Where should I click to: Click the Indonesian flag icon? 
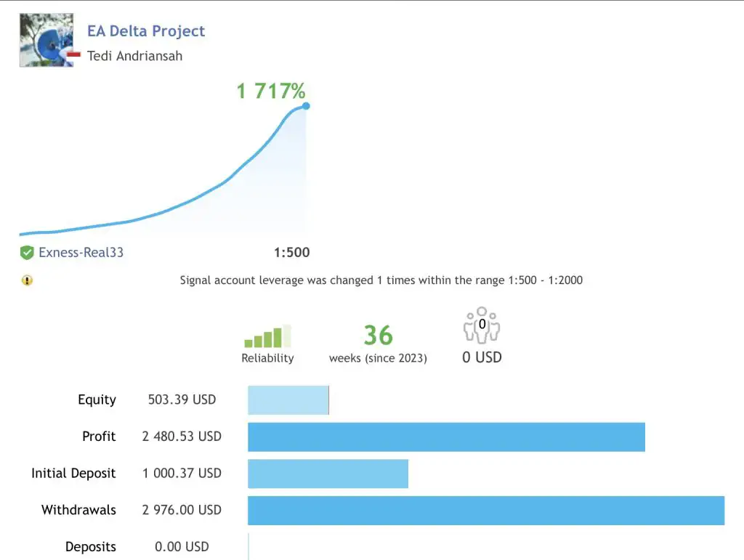click(73, 55)
